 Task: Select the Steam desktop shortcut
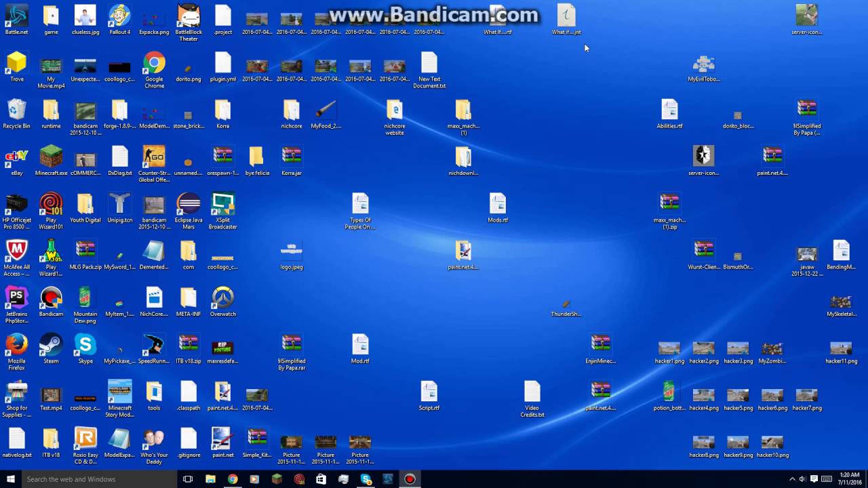click(x=51, y=348)
